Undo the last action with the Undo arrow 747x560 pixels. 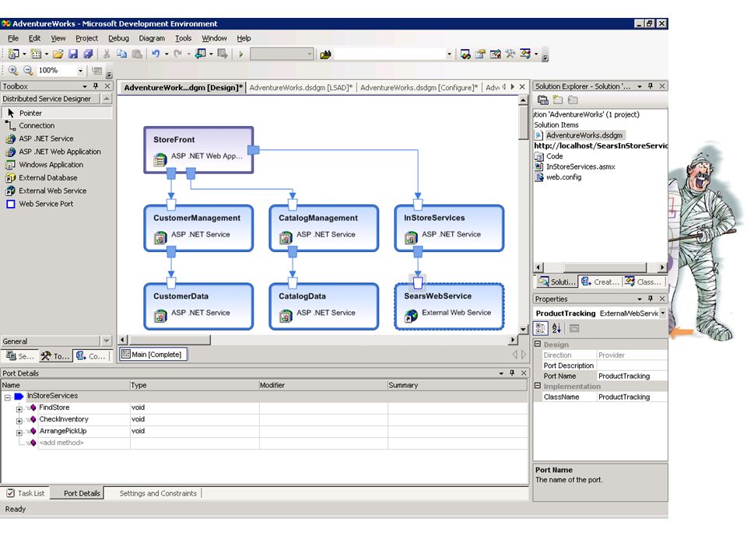point(156,54)
